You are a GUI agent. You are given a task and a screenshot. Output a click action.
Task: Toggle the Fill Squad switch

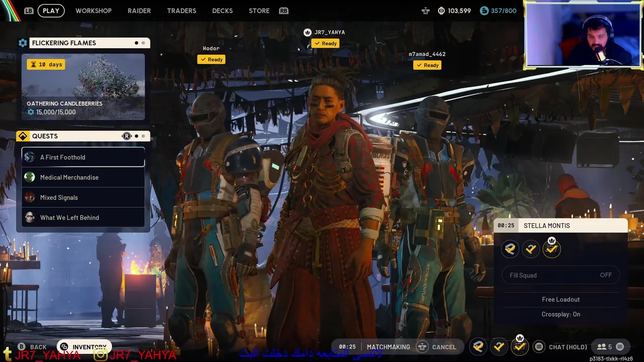(561, 275)
